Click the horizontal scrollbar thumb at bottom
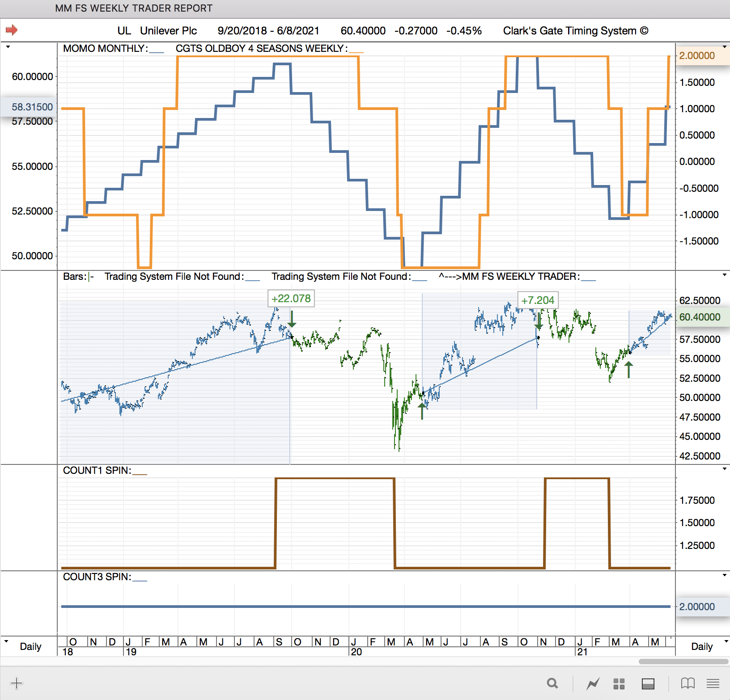 (x=683, y=662)
